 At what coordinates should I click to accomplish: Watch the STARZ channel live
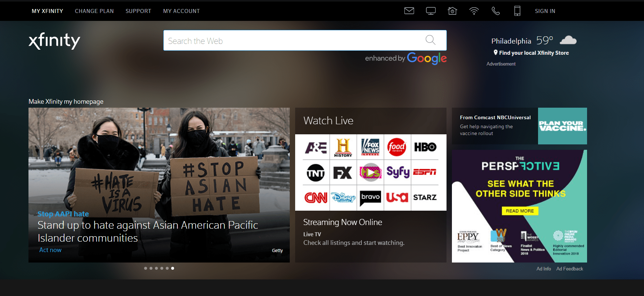[425, 197]
